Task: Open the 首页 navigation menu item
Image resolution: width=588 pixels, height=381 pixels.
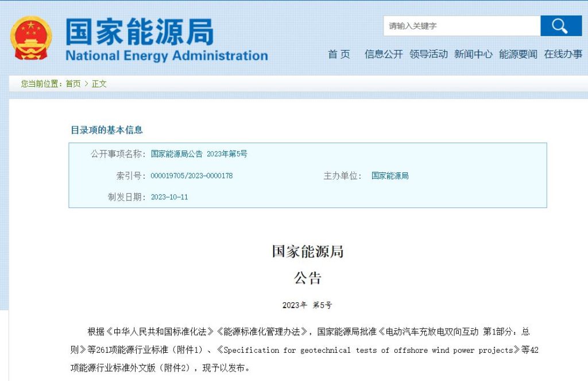Action: 339,54
